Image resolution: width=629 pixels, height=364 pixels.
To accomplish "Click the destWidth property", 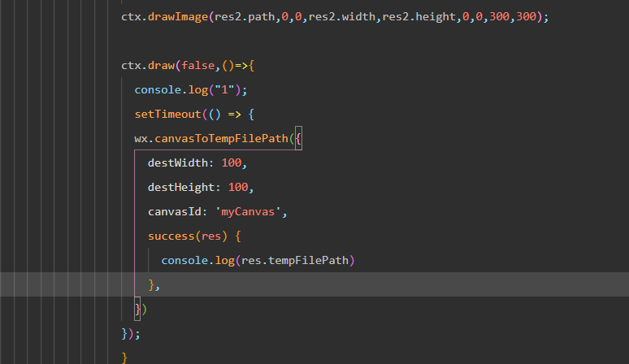I will (x=178, y=162).
